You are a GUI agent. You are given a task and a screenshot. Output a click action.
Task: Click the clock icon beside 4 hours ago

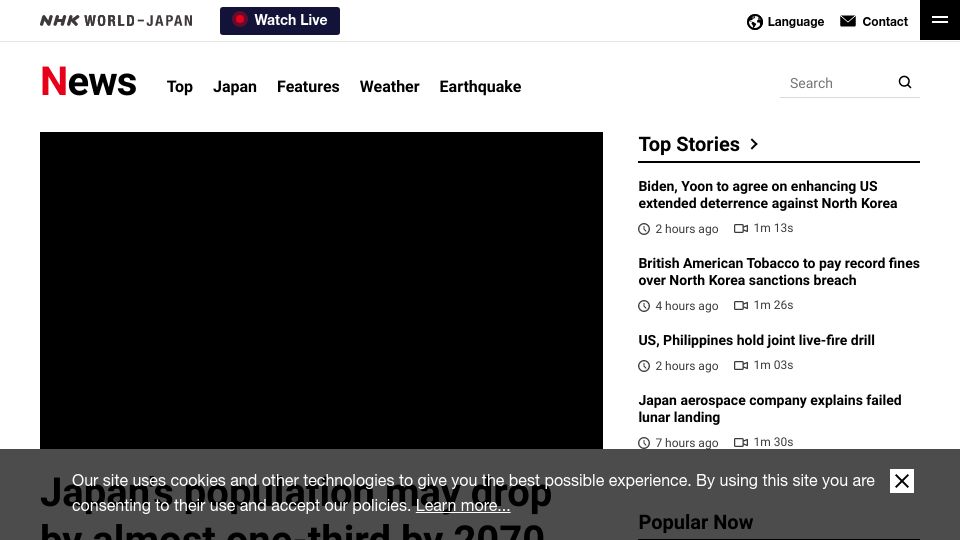(x=644, y=306)
